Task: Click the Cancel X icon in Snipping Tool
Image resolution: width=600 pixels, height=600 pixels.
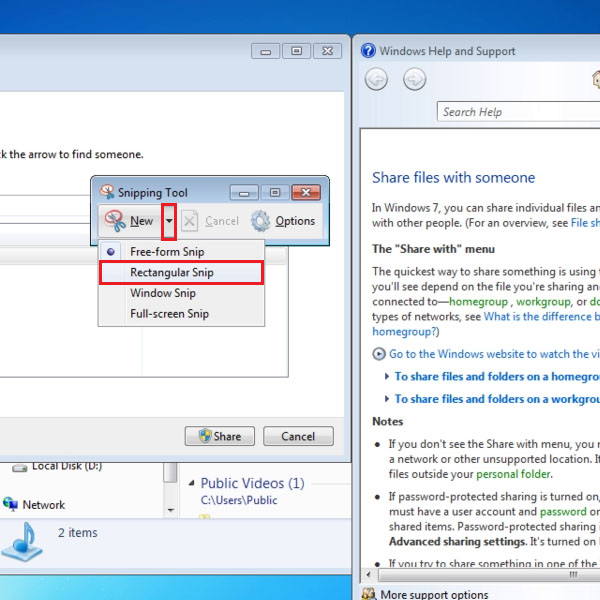Action: [x=189, y=221]
